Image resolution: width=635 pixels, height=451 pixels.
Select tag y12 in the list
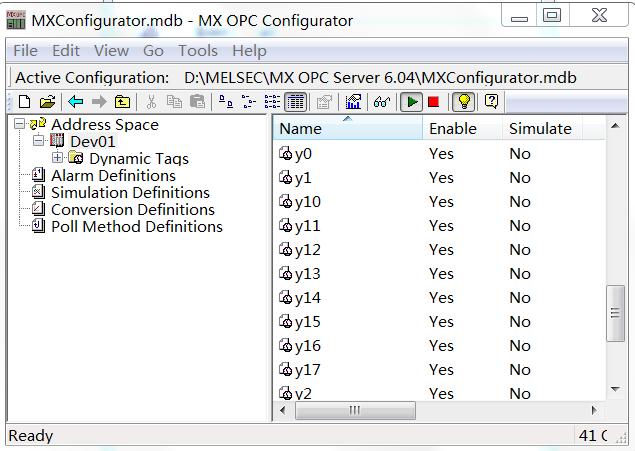[x=308, y=250]
